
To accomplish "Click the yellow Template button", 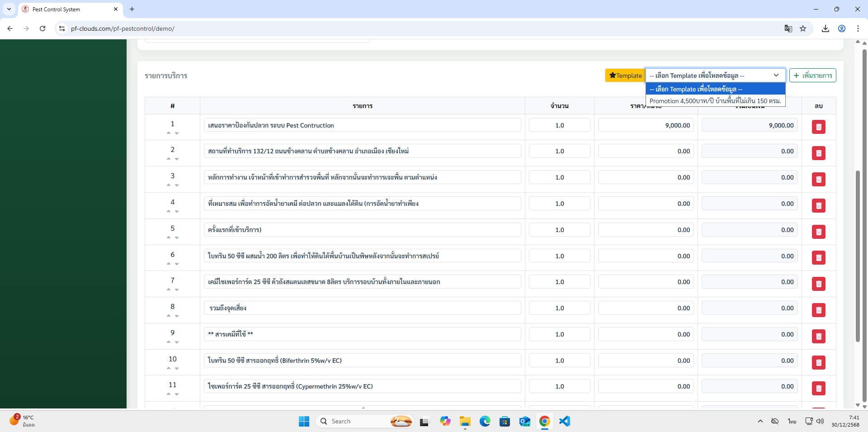I will tap(625, 76).
